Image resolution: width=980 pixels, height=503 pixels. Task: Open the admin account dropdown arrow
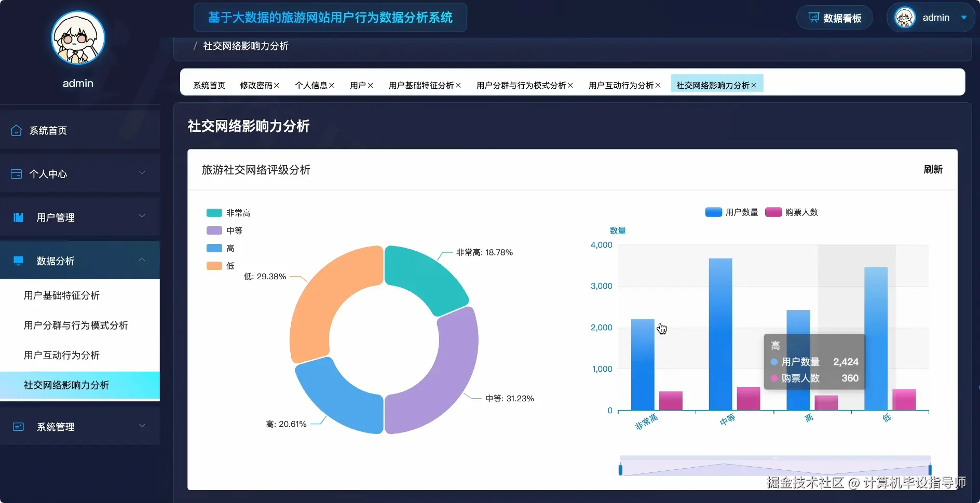pos(964,18)
